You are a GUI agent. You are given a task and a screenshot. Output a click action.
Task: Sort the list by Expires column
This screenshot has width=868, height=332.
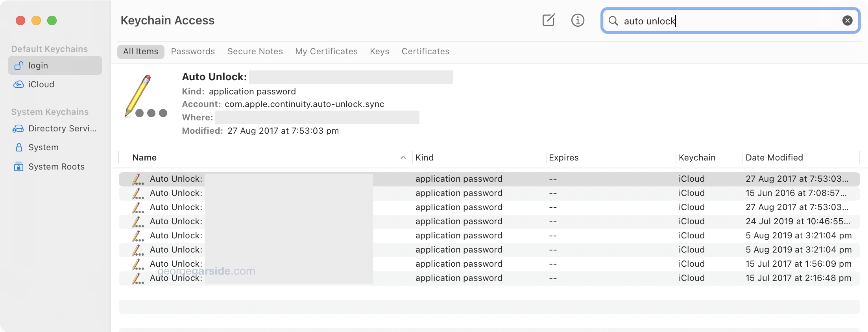click(x=563, y=158)
